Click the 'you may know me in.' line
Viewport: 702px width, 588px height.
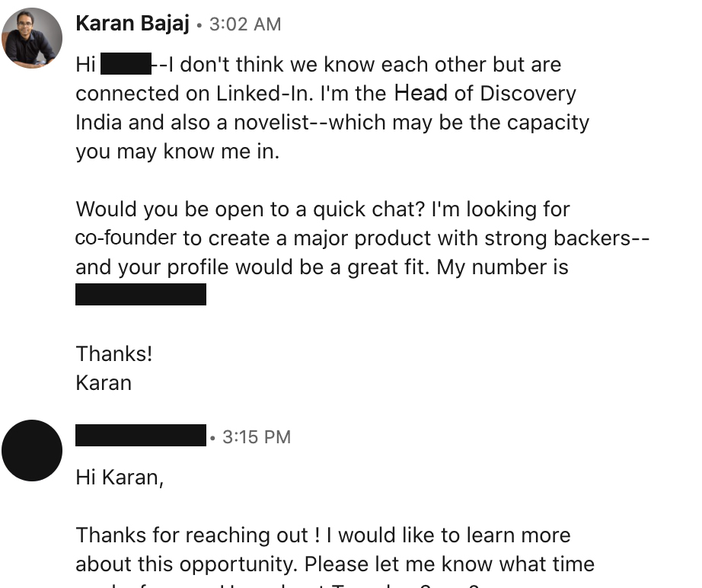click(x=177, y=152)
